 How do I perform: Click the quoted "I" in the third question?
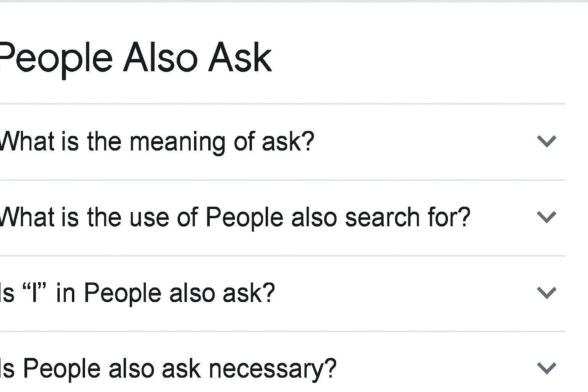click(x=35, y=293)
